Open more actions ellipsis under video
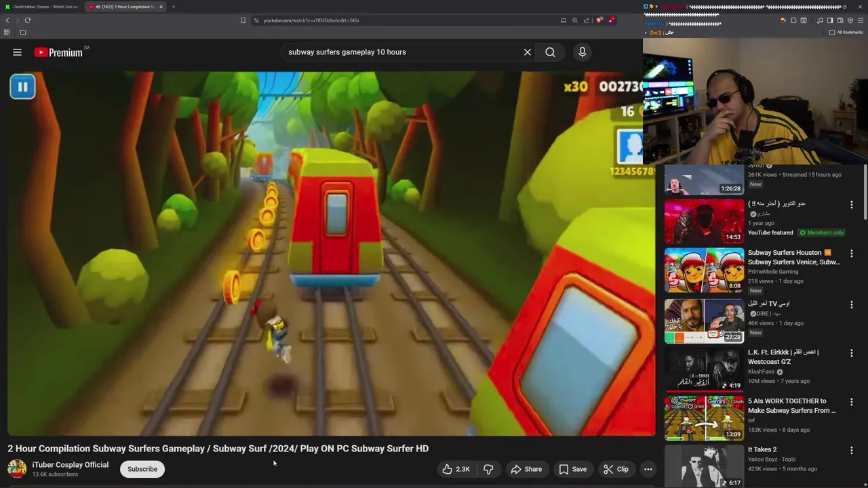Screen dimensions: 868x488 pos(648,469)
